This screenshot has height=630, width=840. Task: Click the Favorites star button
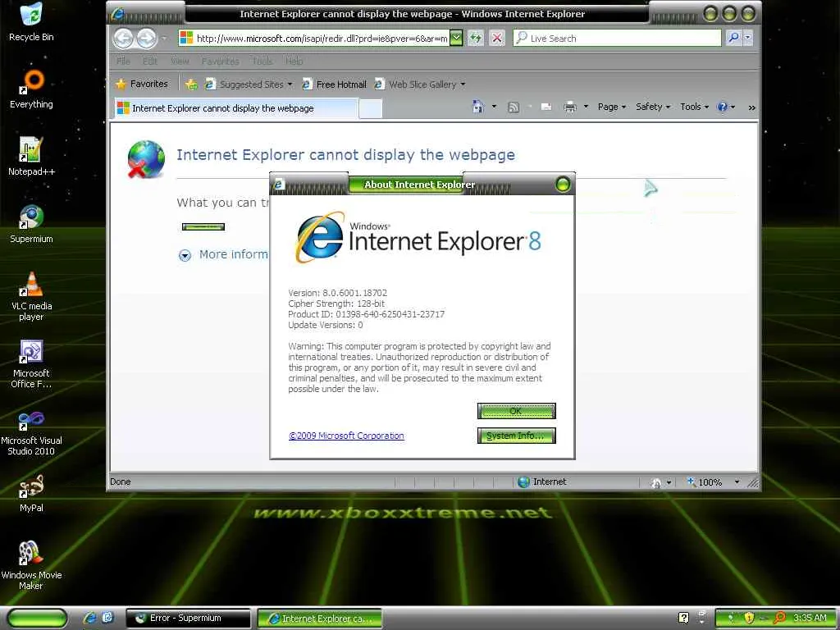pos(142,84)
